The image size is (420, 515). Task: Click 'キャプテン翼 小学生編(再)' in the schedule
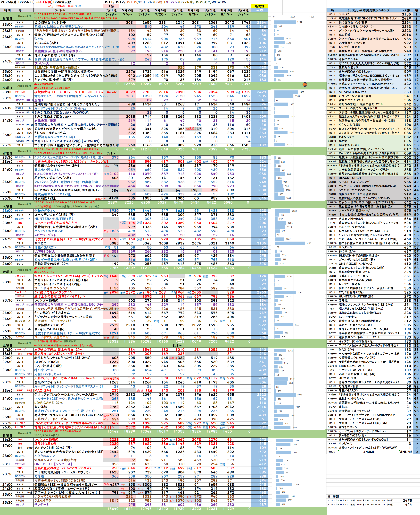pos(53,80)
